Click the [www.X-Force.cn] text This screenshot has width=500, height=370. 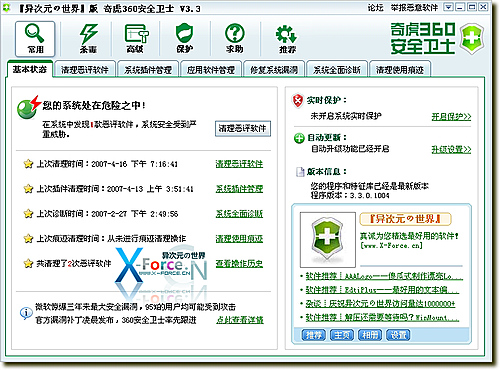coord(391,246)
